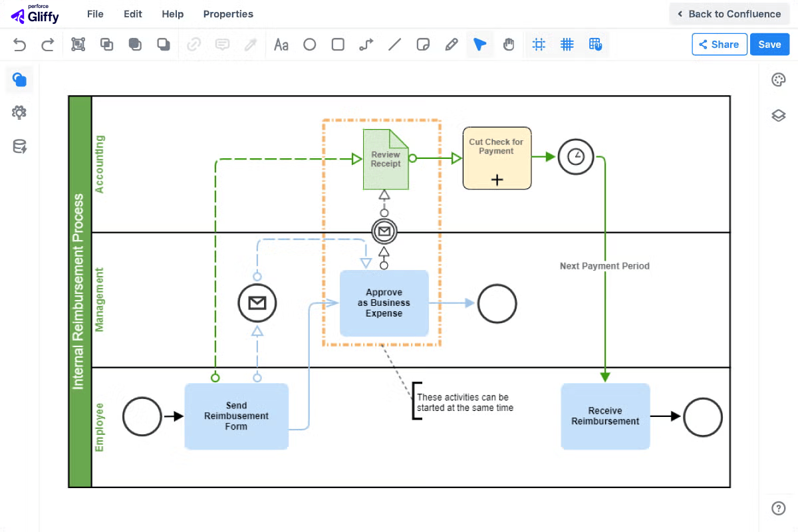
Task: Click the Redo arrow icon
Action: pos(48,45)
